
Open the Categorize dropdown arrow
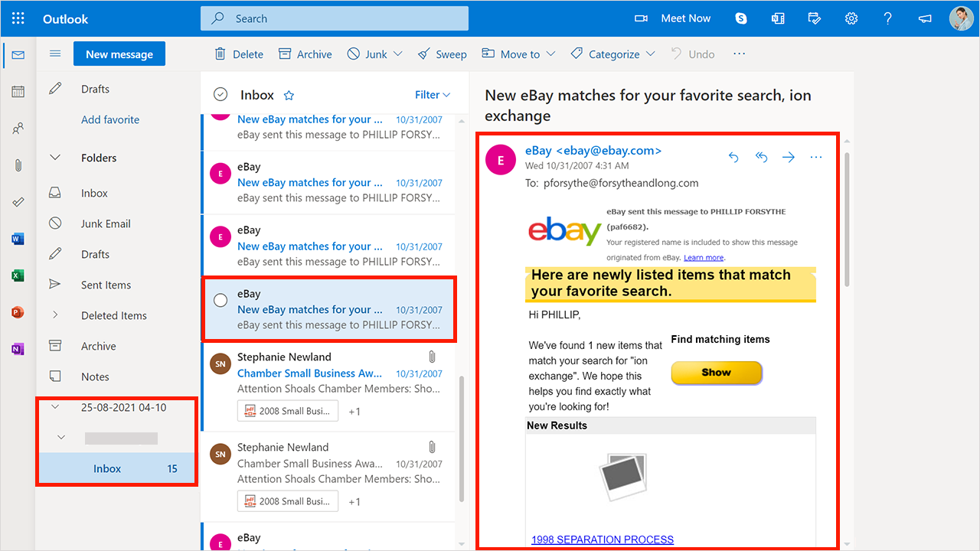pyautogui.click(x=651, y=54)
